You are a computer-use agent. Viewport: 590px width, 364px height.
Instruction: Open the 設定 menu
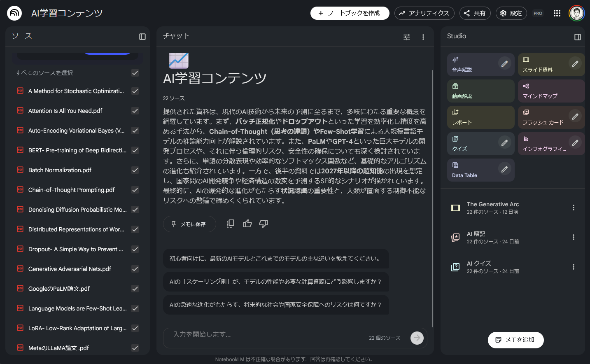coord(511,13)
